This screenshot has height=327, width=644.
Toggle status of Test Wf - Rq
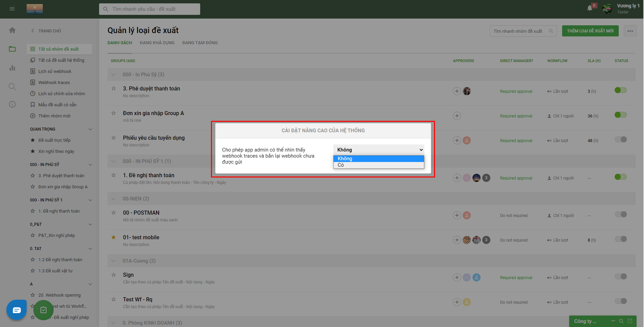(620, 301)
